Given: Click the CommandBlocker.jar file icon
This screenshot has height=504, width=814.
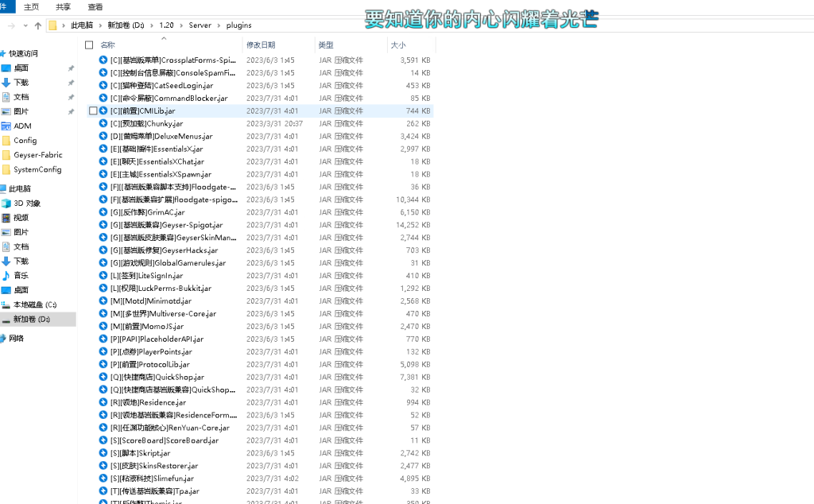Looking at the screenshot, I should [x=103, y=98].
